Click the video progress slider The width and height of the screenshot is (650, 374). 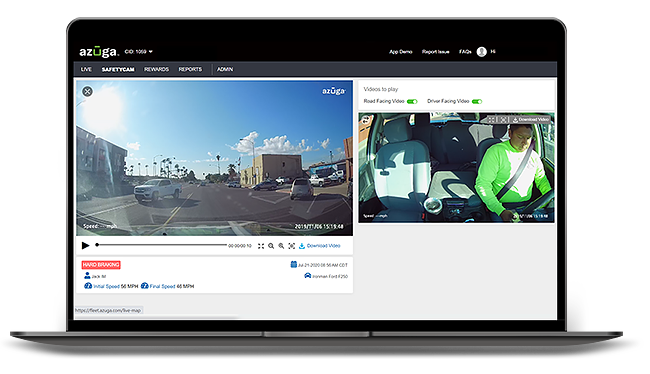tap(161, 245)
